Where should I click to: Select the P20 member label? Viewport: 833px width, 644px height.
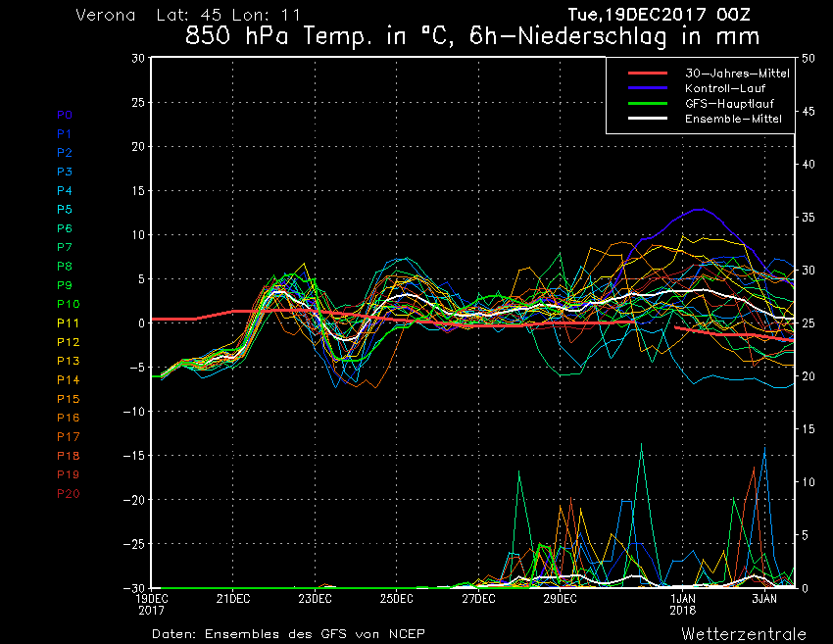pyautogui.click(x=69, y=494)
